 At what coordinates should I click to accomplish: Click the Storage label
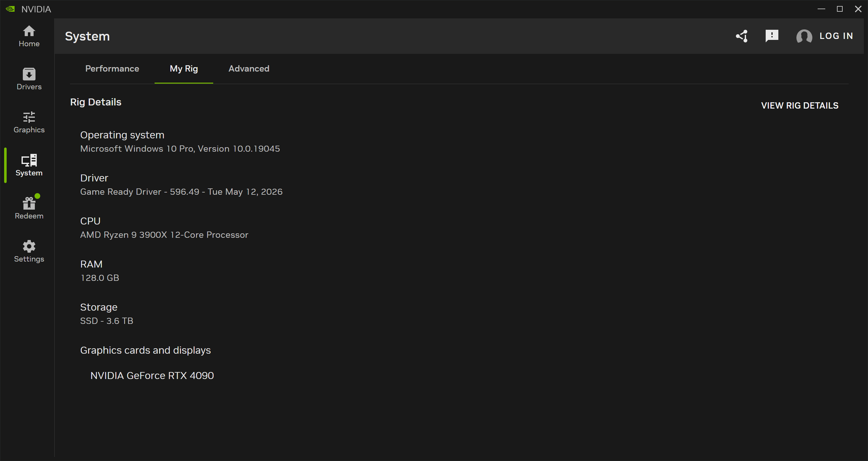[99, 307]
